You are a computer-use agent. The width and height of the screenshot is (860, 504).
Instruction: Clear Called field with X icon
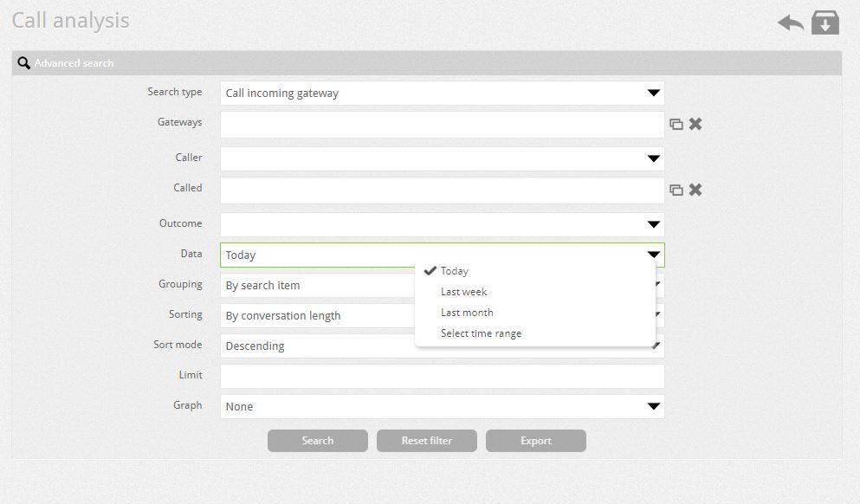click(695, 190)
